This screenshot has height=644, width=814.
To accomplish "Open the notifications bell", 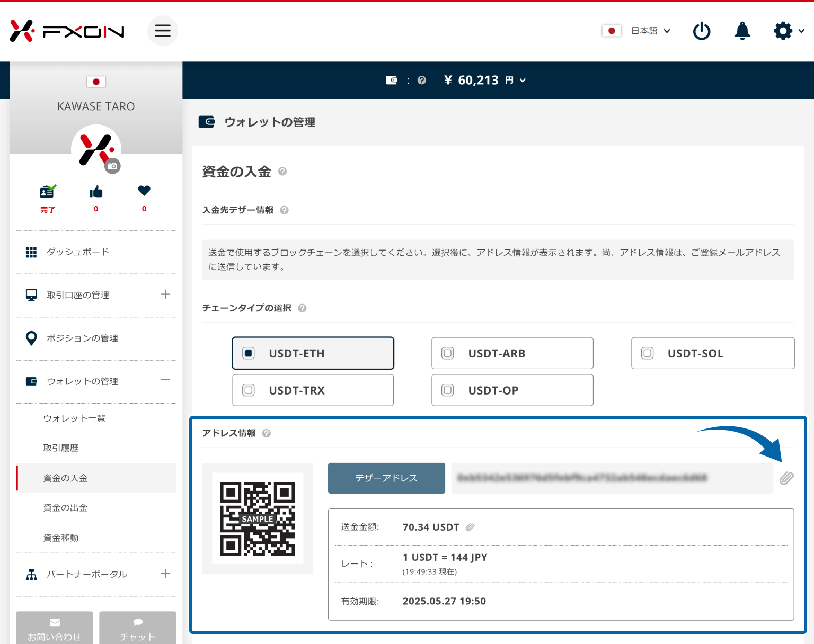I will coord(742,31).
